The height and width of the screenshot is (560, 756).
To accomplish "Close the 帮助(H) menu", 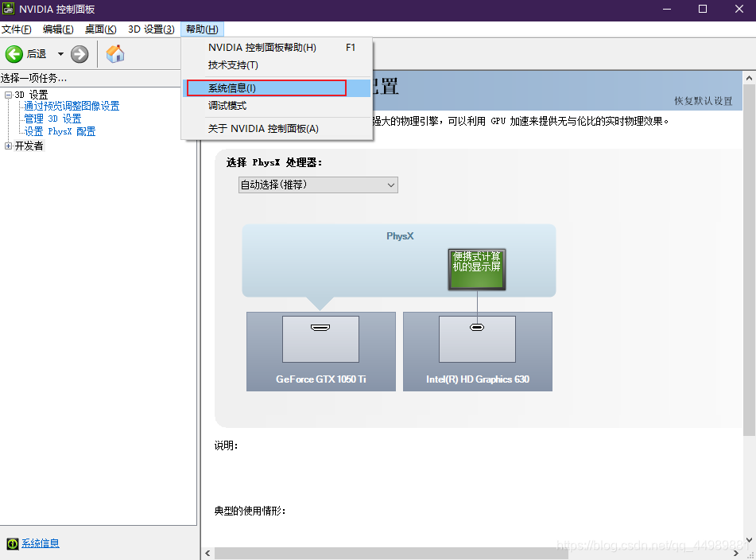I will tap(202, 29).
